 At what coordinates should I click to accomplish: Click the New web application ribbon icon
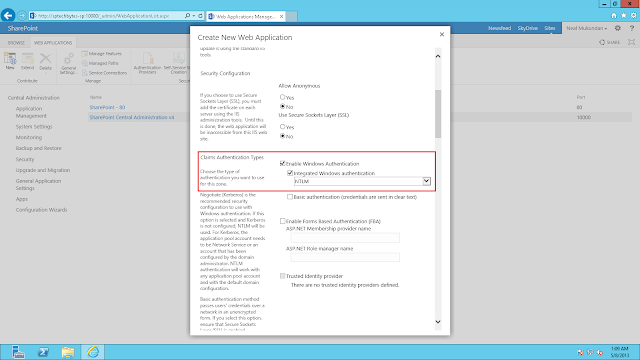coord(10,62)
